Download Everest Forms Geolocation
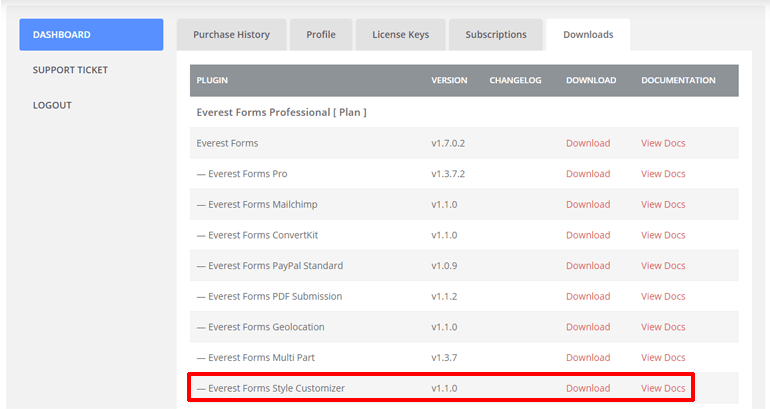Screen dimensions: 770x409 588,327
